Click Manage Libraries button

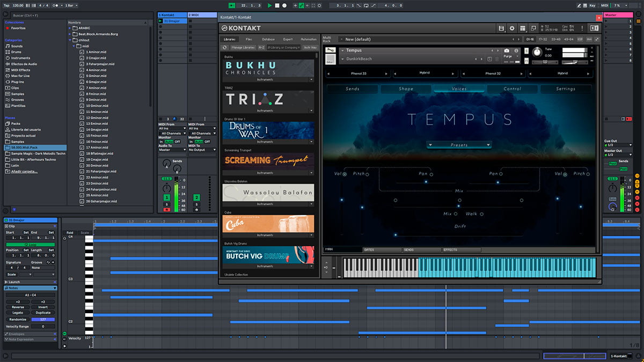[x=243, y=47]
